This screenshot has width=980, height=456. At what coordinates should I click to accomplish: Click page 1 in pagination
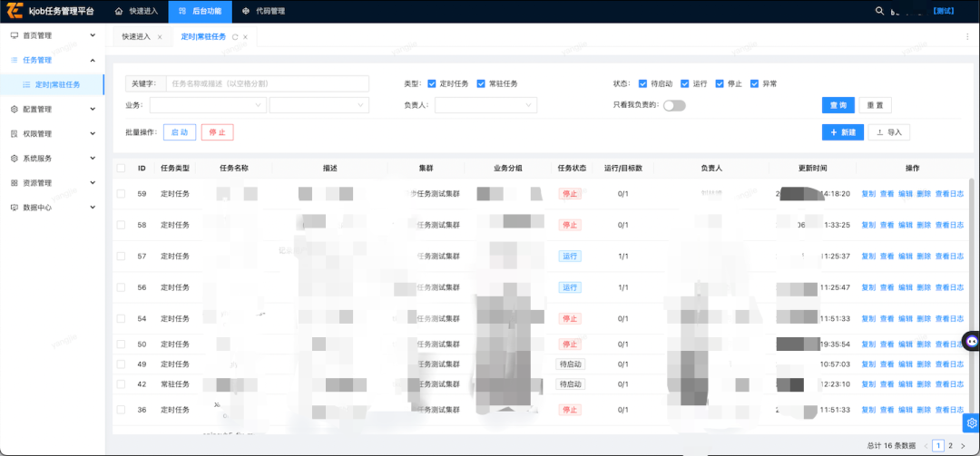[938, 445]
